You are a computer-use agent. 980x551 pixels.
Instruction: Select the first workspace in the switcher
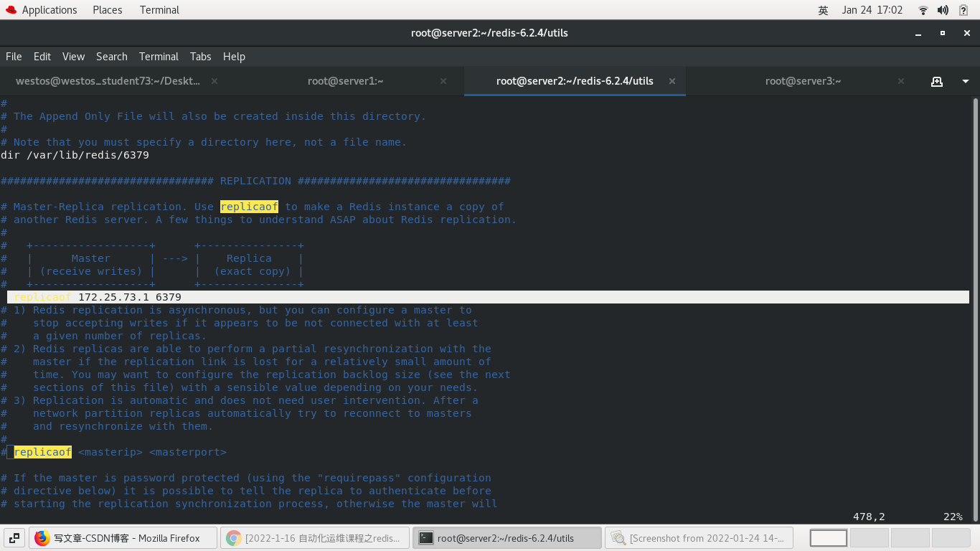pyautogui.click(x=829, y=538)
